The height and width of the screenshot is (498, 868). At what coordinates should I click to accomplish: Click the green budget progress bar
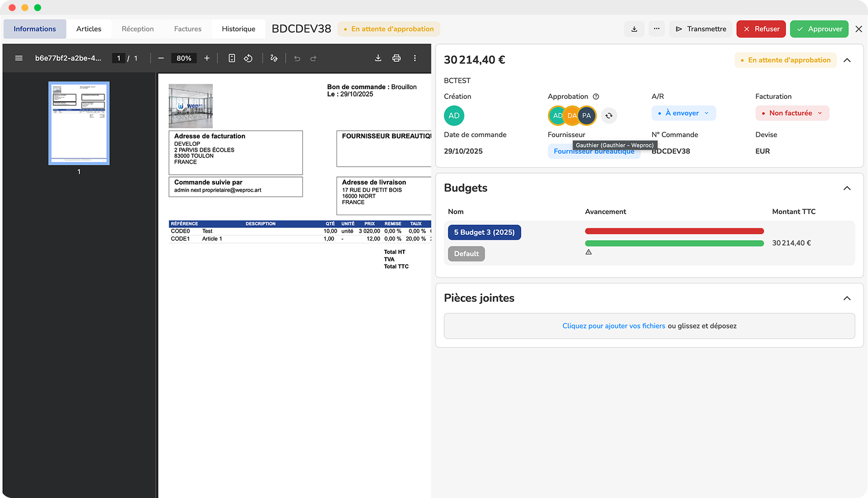(x=674, y=243)
